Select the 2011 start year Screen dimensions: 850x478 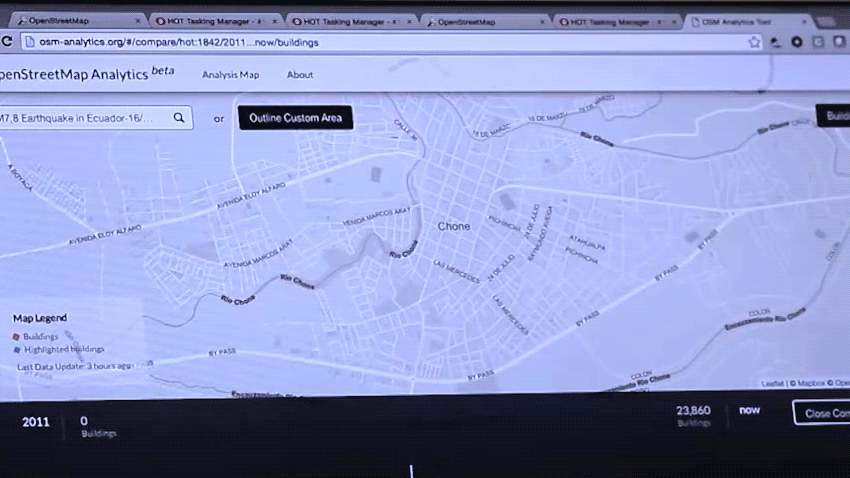point(35,422)
